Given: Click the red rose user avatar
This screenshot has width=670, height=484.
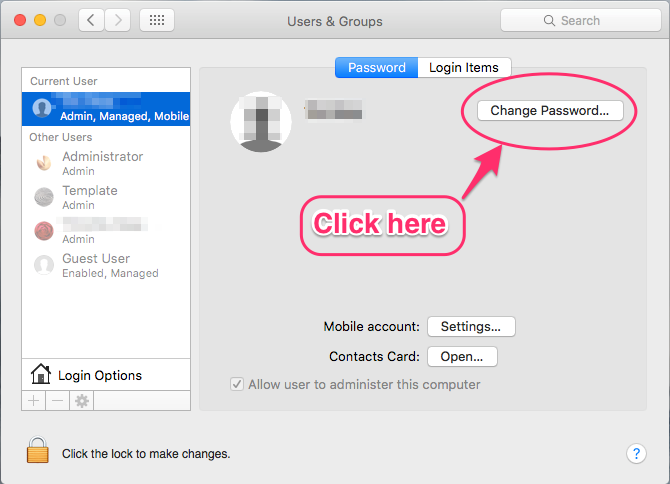Looking at the screenshot, I should click(44, 231).
